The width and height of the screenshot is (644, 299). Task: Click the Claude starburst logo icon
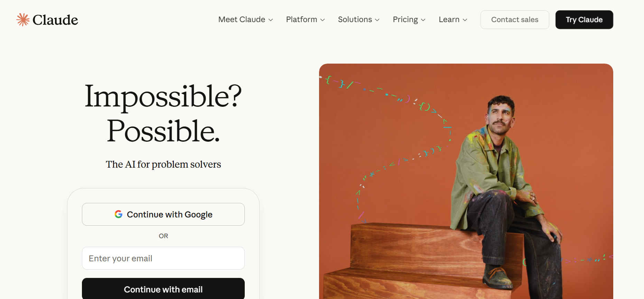[x=23, y=20]
